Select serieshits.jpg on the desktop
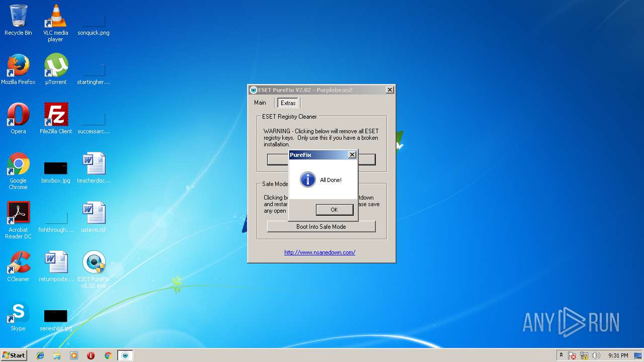This screenshot has width=644, height=362. point(56,320)
